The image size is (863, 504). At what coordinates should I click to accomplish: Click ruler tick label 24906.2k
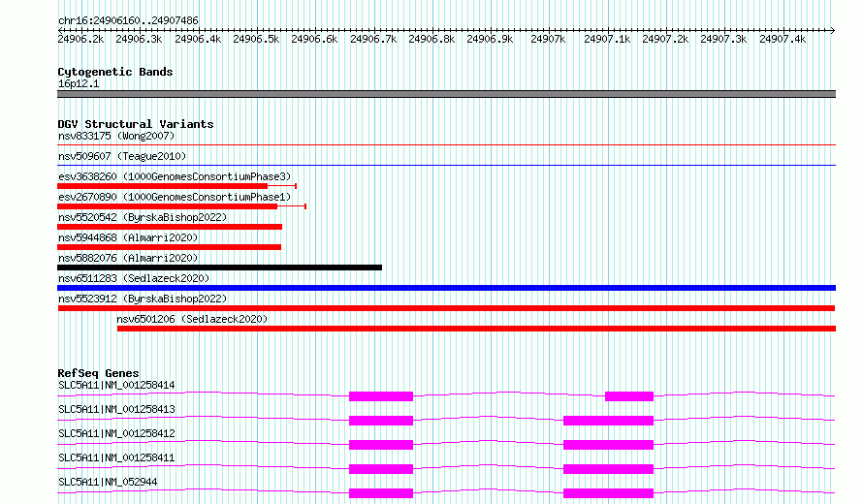(80, 39)
